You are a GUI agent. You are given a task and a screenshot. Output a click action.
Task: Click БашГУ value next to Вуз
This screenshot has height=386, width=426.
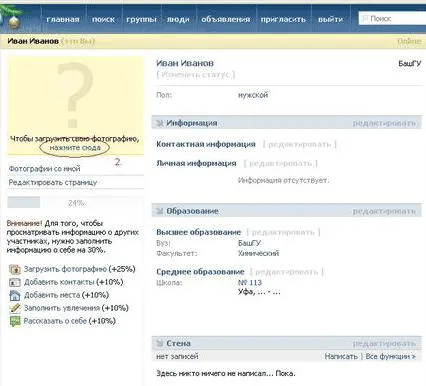point(249,243)
